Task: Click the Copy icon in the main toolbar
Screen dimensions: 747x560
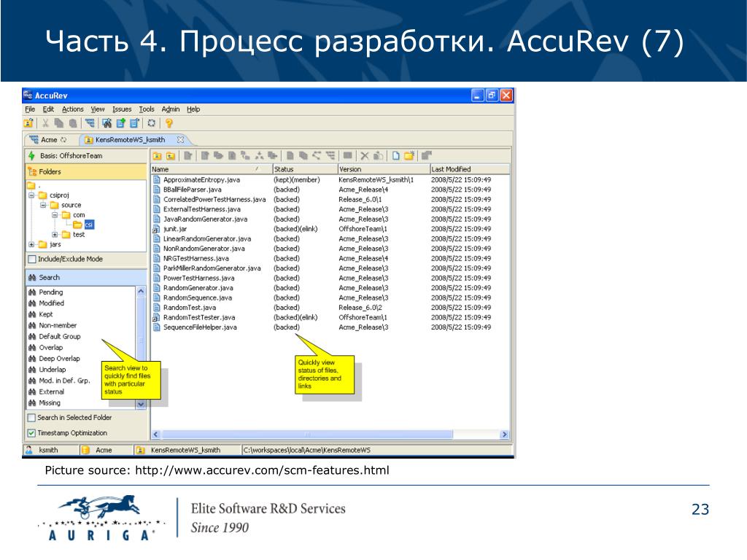Action: click(x=58, y=123)
